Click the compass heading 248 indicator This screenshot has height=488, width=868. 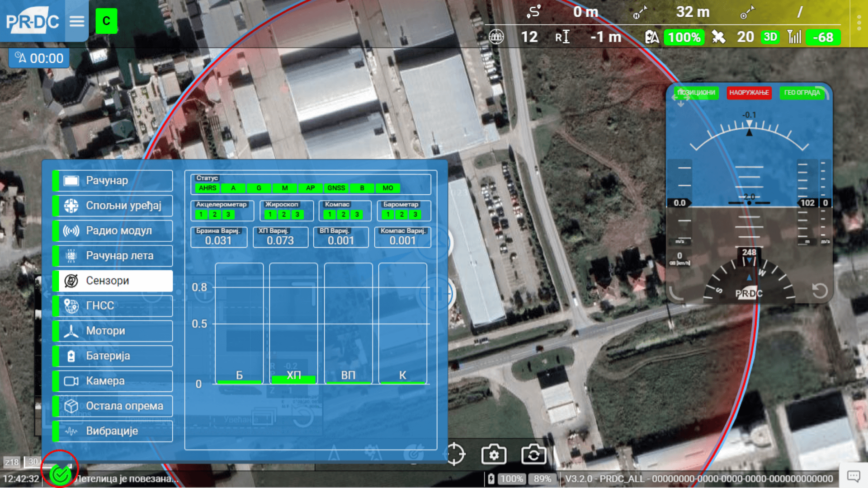(x=749, y=253)
